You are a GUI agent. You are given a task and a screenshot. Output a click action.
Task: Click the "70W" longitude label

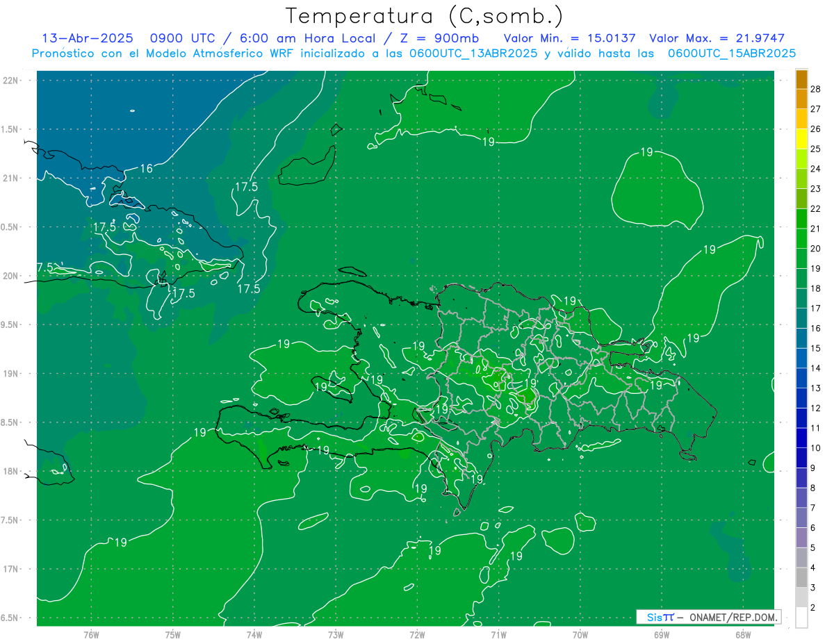click(580, 634)
